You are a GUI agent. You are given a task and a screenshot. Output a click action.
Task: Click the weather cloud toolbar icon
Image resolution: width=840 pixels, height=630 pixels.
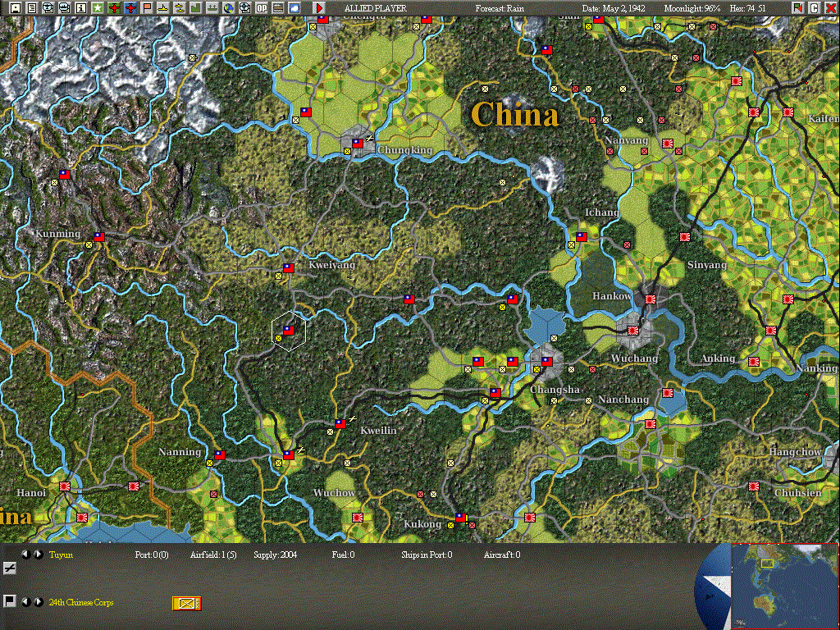pos(294,8)
